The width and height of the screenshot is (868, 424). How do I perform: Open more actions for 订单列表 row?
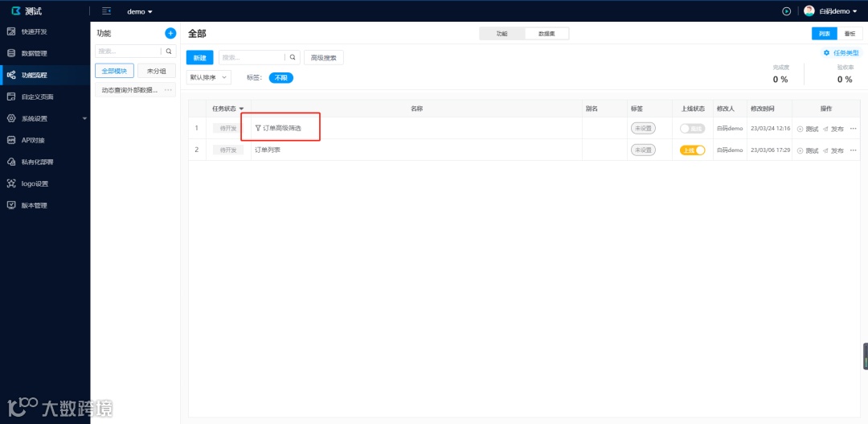click(x=853, y=150)
